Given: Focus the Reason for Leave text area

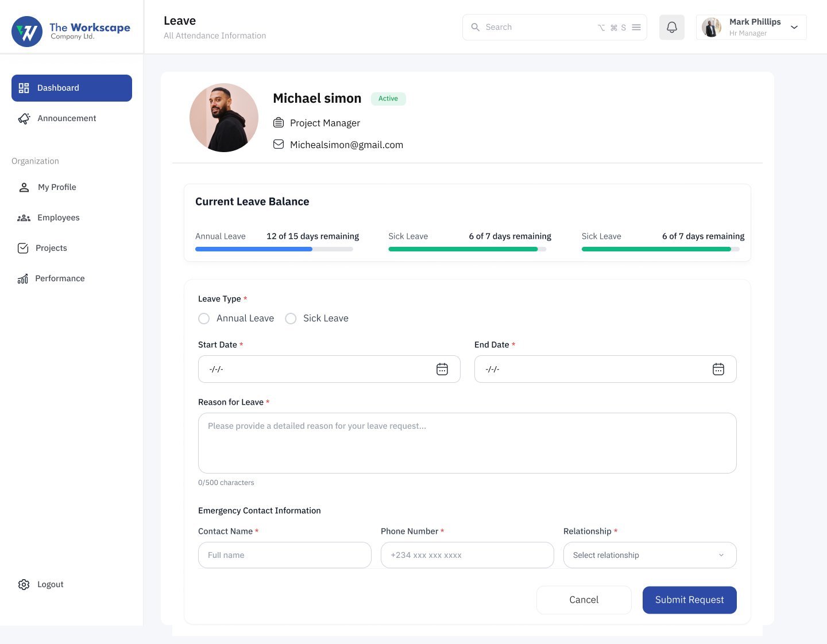Looking at the screenshot, I should coord(467,443).
